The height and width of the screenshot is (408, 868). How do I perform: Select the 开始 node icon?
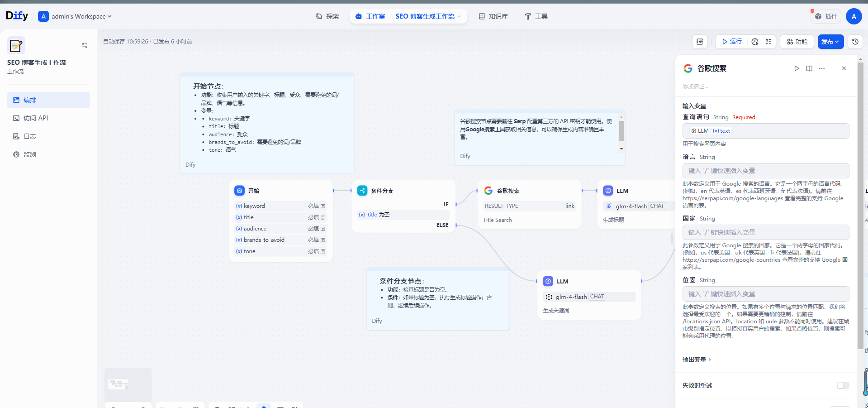tap(239, 191)
